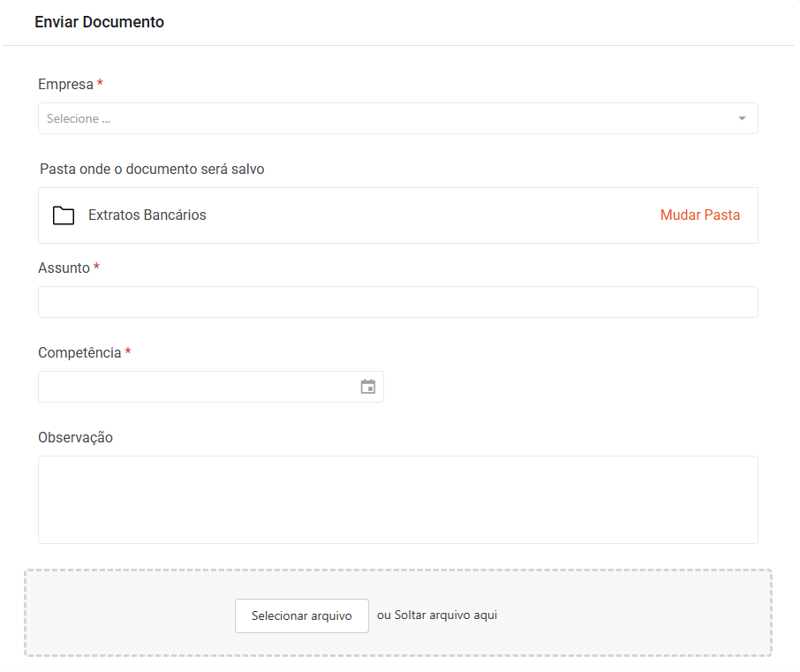The width and height of the screenshot is (800, 672).
Task: Open the 'Selecione ...' Empresa combo box
Action: pos(398,118)
